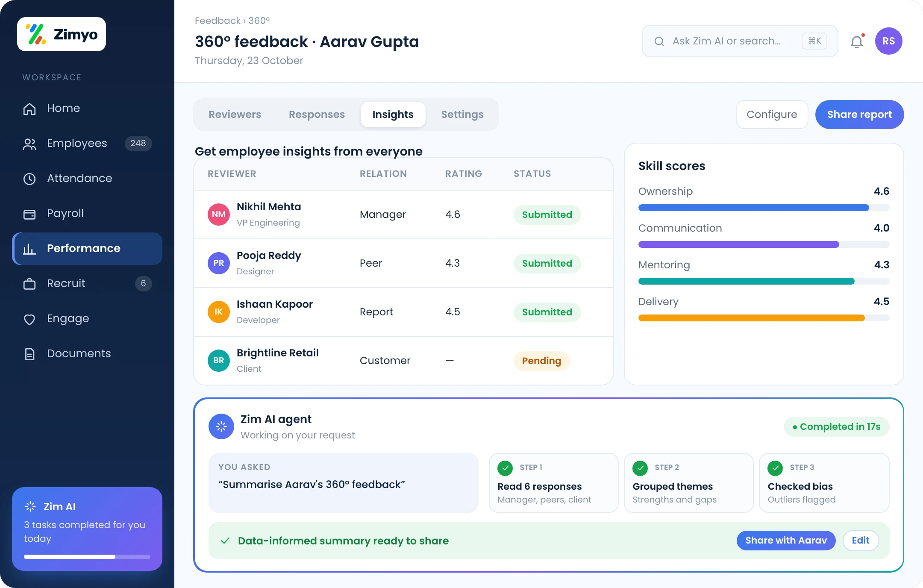Switch to the Reviewers tab
The width and height of the screenshot is (923, 588).
[235, 115]
